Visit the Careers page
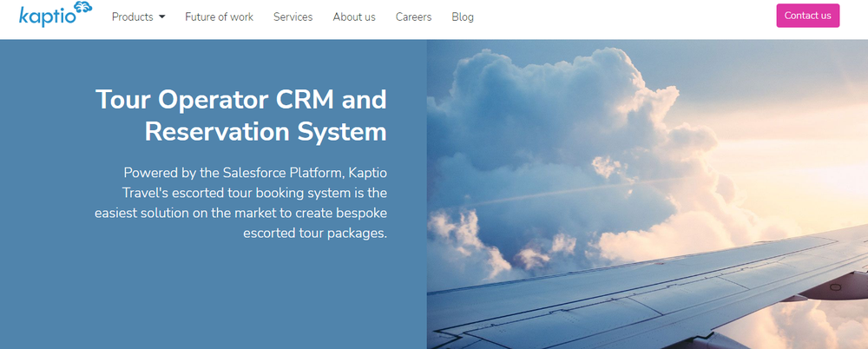This screenshot has height=349, width=868. pyautogui.click(x=413, y=17)
